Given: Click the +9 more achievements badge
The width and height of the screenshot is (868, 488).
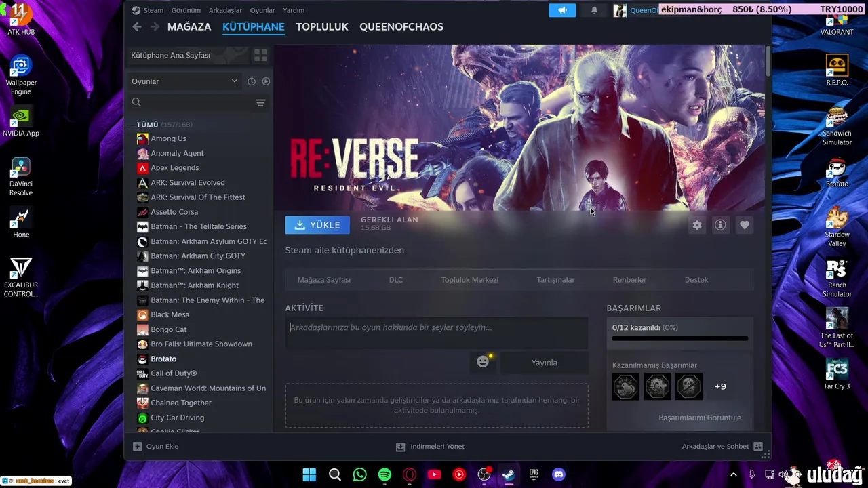Looking at the screenshot, I should tap(720, 386).
